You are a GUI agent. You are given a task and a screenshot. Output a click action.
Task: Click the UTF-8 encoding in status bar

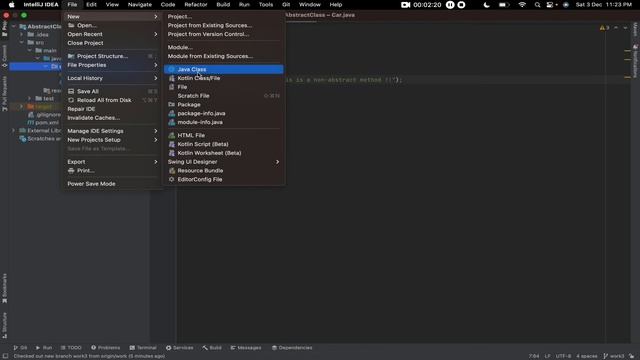(563, 356)
